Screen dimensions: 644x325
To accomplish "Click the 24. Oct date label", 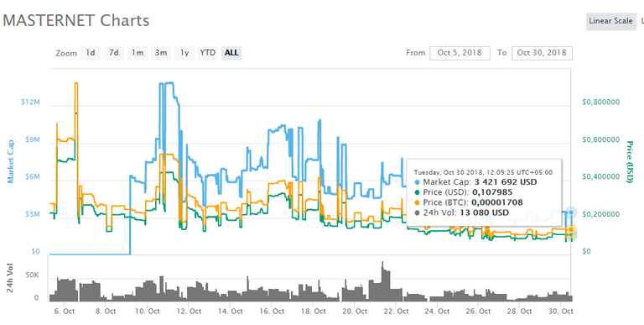I will pyautogui.click(x=438, y=312).
